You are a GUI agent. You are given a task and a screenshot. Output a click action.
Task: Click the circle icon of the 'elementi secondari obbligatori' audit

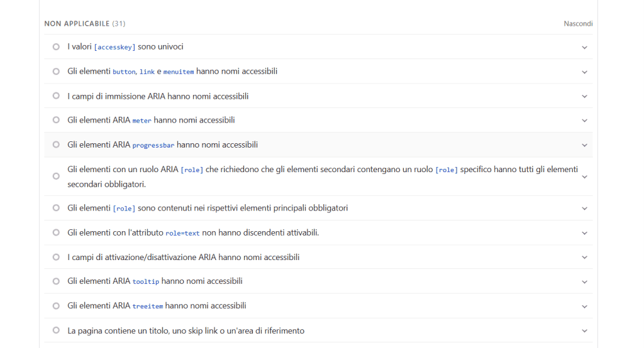click(x=56, y=177)
